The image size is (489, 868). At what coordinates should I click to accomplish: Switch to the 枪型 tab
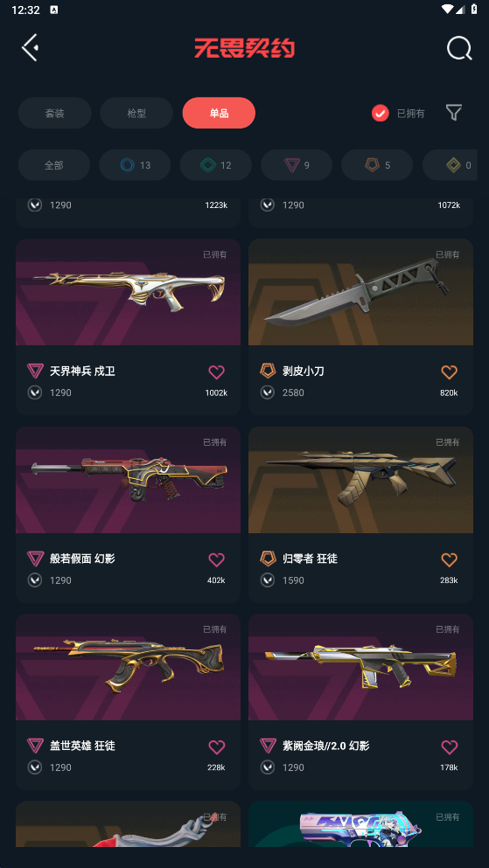coord(136,113)
